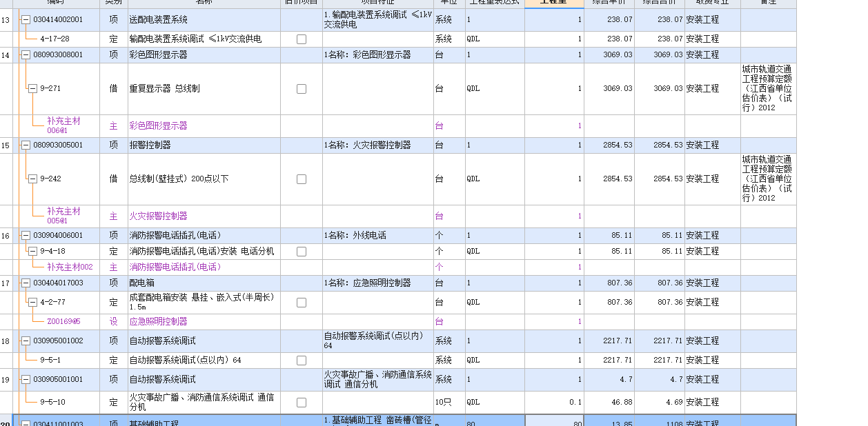Check the 暂估项目 box for 4-17-28
Image resolution: width=868 pixels, height=426 pixels.
[301, 39]
